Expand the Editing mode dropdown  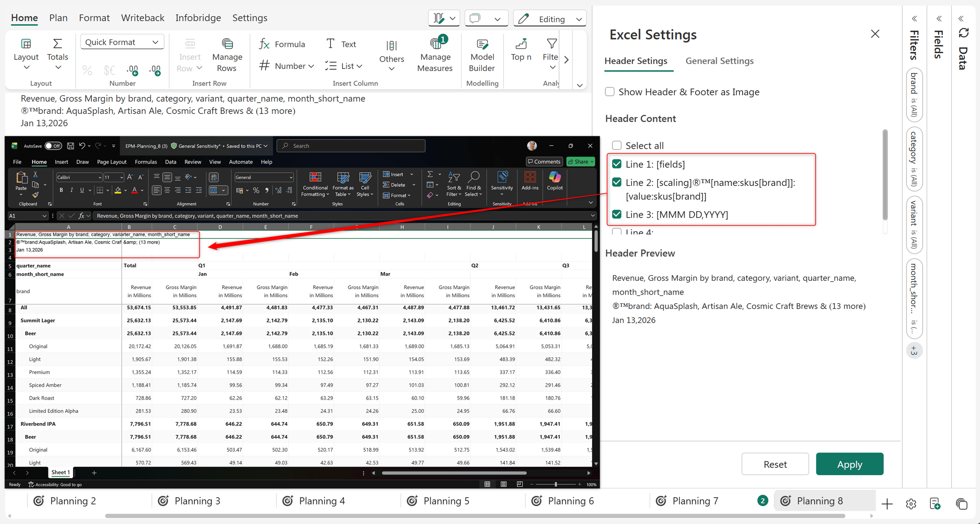tap(550, 19)
